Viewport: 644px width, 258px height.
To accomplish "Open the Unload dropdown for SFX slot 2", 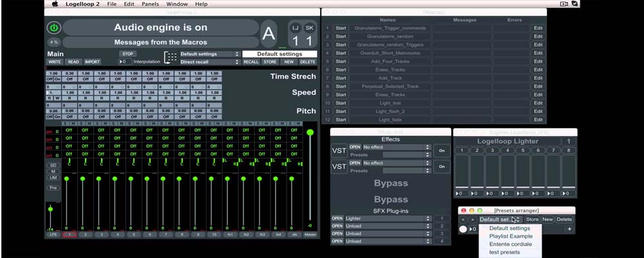I will pyautogui.click(x=388, y=226).
